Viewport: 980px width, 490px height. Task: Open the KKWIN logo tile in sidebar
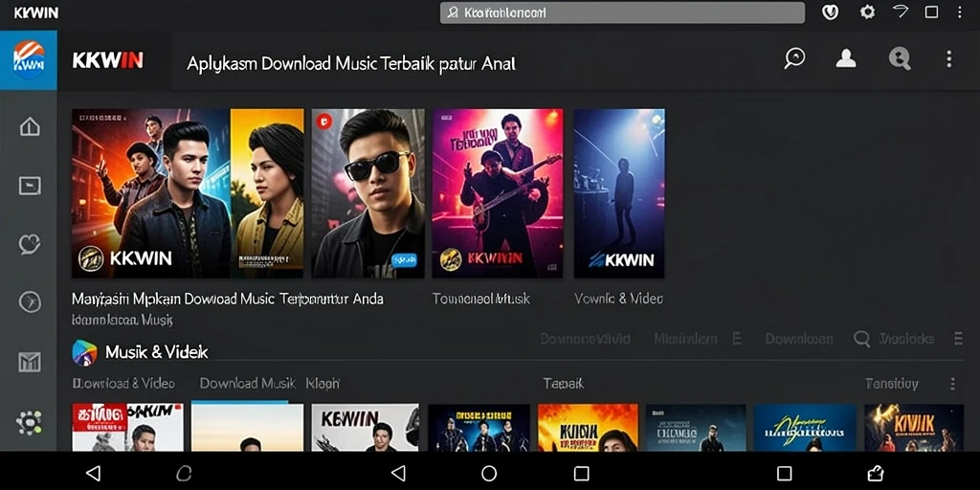point(28,60)
